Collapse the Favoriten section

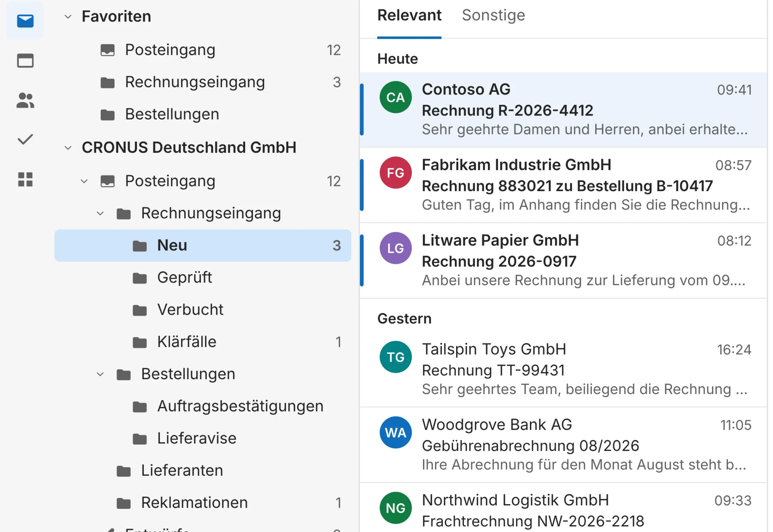click(68, 17)
